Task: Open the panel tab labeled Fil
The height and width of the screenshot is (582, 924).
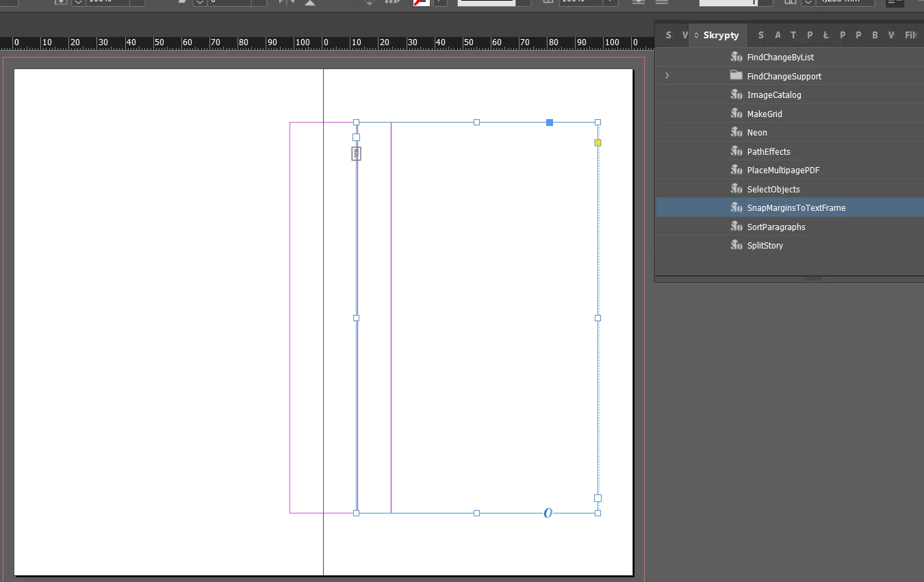Action: point(911,35)
